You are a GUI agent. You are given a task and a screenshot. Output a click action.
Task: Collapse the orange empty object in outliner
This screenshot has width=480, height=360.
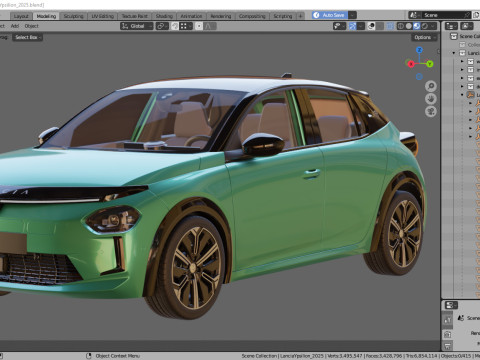click(x=462, y=95)
